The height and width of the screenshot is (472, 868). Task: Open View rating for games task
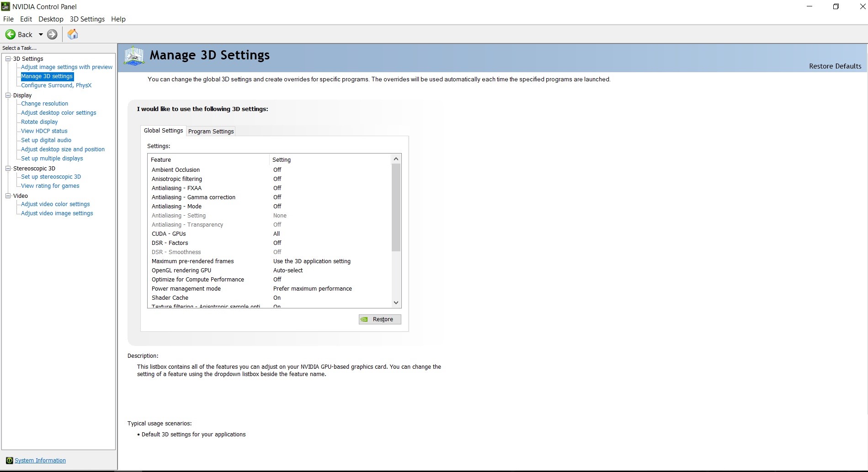50,186
